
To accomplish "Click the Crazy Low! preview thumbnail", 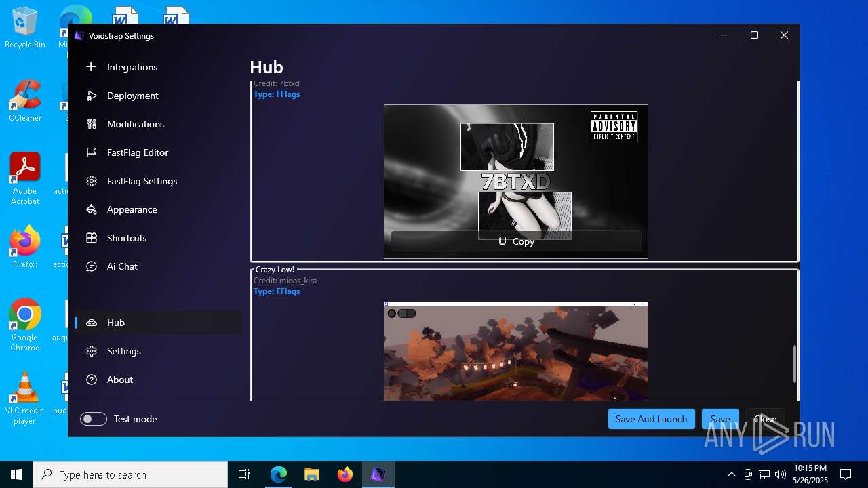I will point(516,351).
